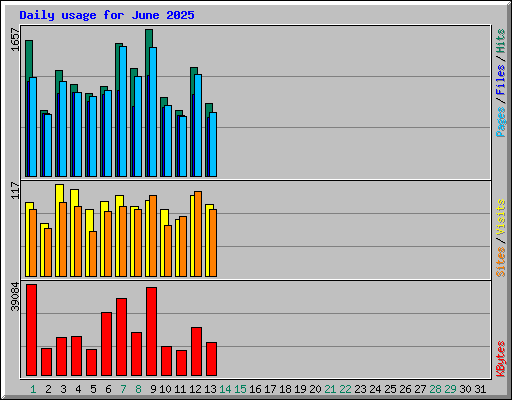Click day 27 on the x-axis

420,389
